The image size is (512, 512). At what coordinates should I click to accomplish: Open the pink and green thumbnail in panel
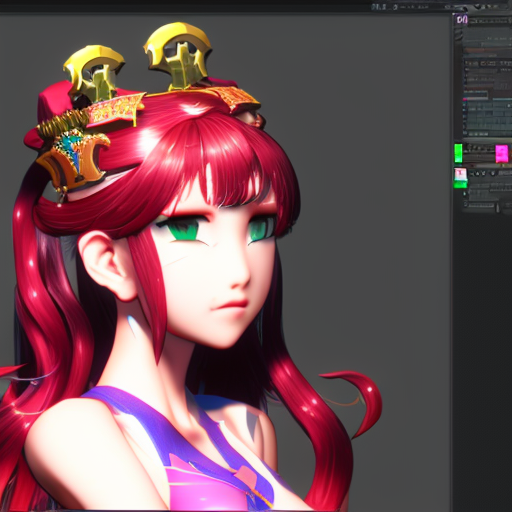[x=461, y=178]
